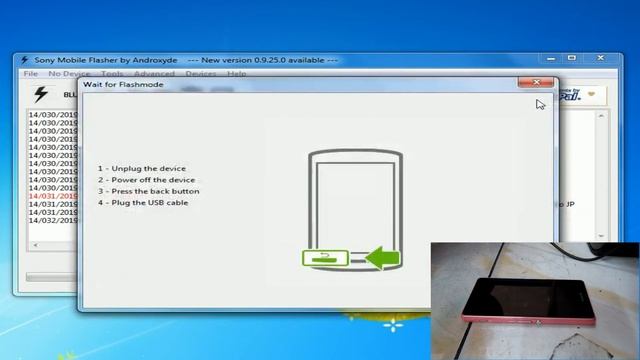640x360 pixels.
Task: Click the log scrollbar down arrow
Action: [601, 236]
